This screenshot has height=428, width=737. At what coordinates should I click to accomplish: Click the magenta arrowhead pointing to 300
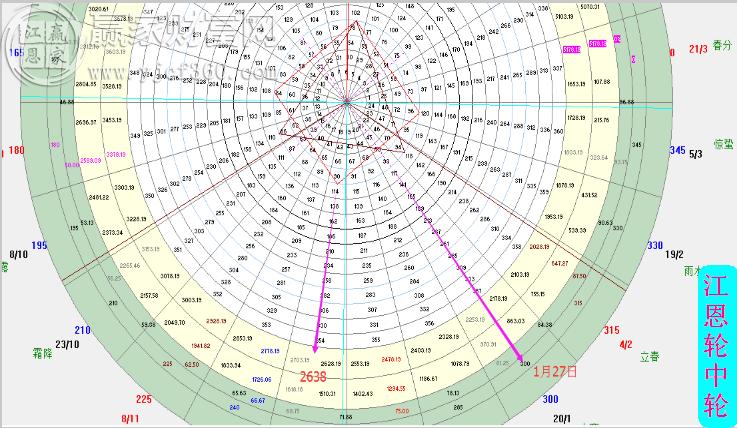coord(520,360)
